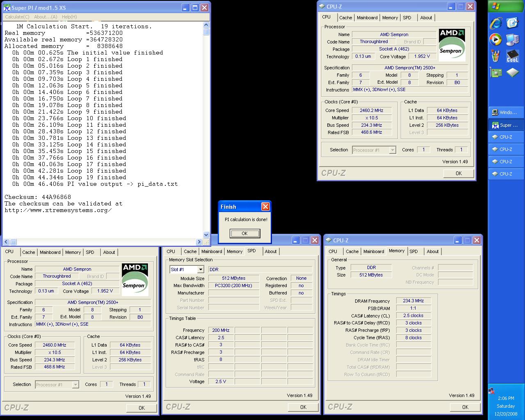This screenshot has height=420, width=525.
Task: Open Mainboard tab in CPU-Z showing 2460.2 MHz
Action: point(367,18)
